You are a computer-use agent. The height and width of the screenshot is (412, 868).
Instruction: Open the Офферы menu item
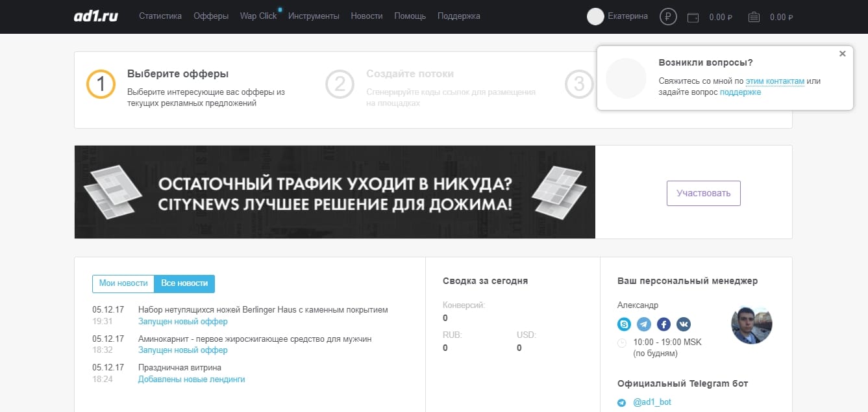pyautogui.click(x=211, y=16)
